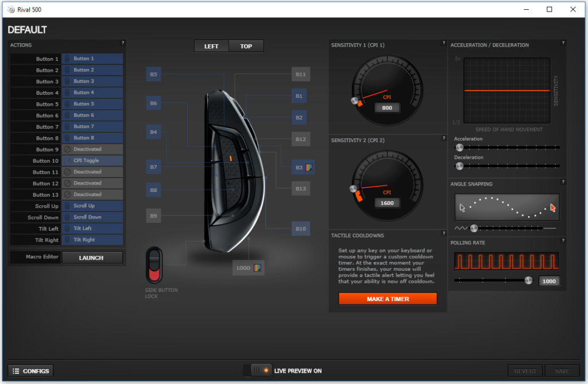Click MAKE A TIMER
Screen dimensions: 588x384
tap(388, 298)
